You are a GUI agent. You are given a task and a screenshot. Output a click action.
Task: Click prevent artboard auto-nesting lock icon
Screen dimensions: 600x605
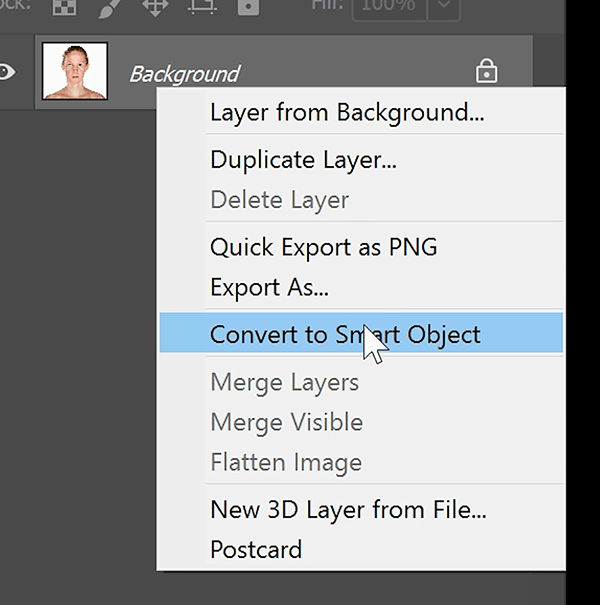[x=203, y=8]
